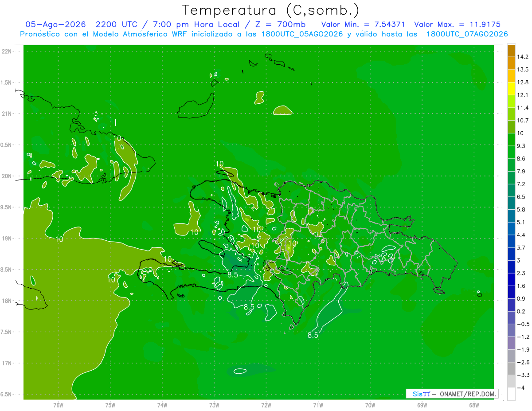Click teal legend swatch between 5.8 and 6.5
The image size is (532, 411).
coord(511,204)
